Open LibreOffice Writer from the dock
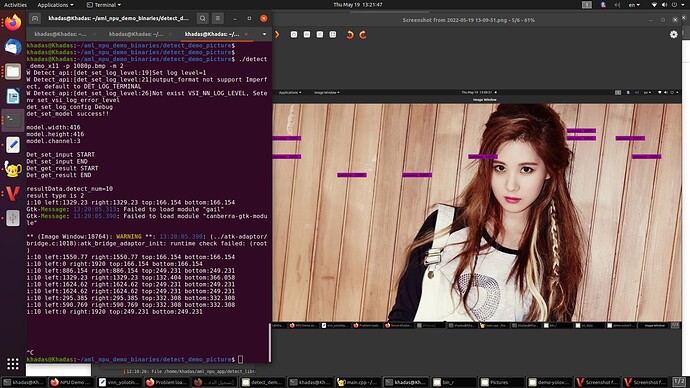The width and height of the screenshot is (690, 388). click(x=13, y=96)
